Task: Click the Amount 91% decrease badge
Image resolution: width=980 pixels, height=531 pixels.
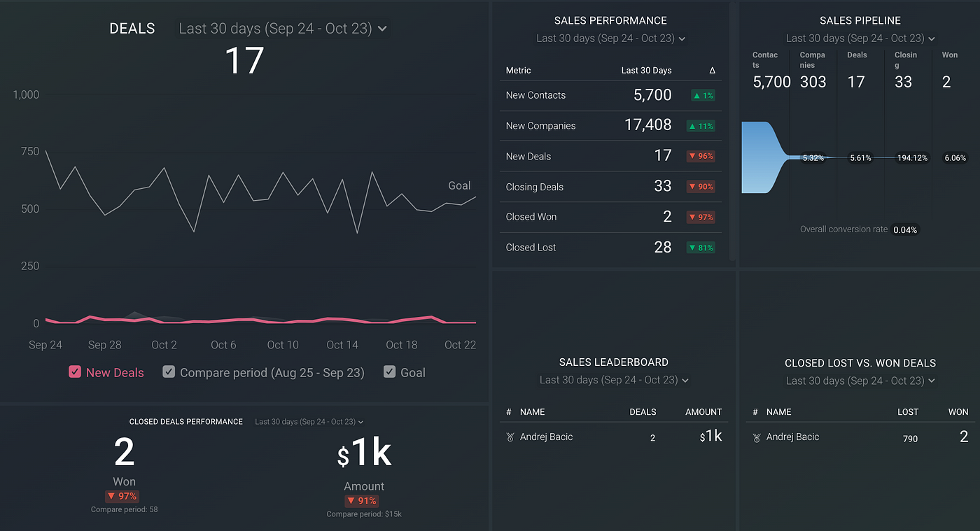Action: click(x=362, y=501)
